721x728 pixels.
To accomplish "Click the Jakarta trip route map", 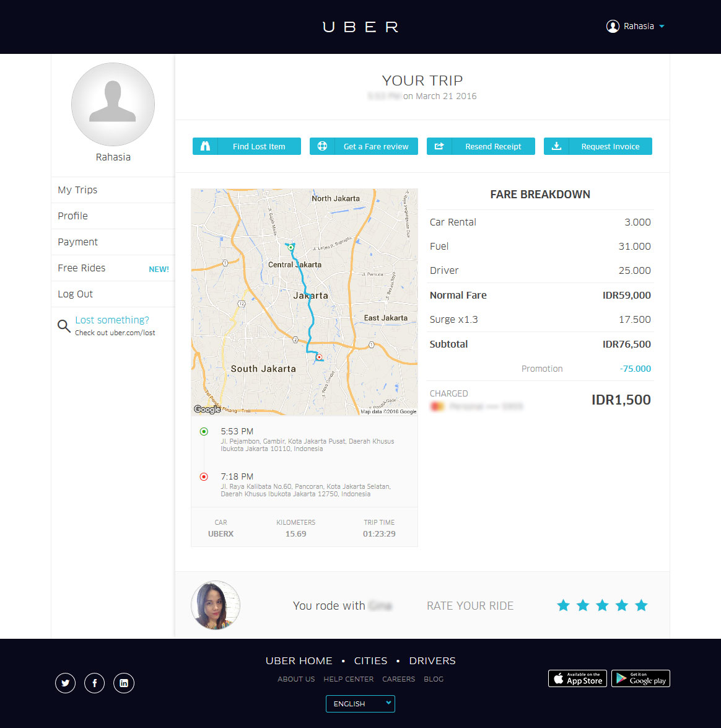I will (x=304, y=302).
